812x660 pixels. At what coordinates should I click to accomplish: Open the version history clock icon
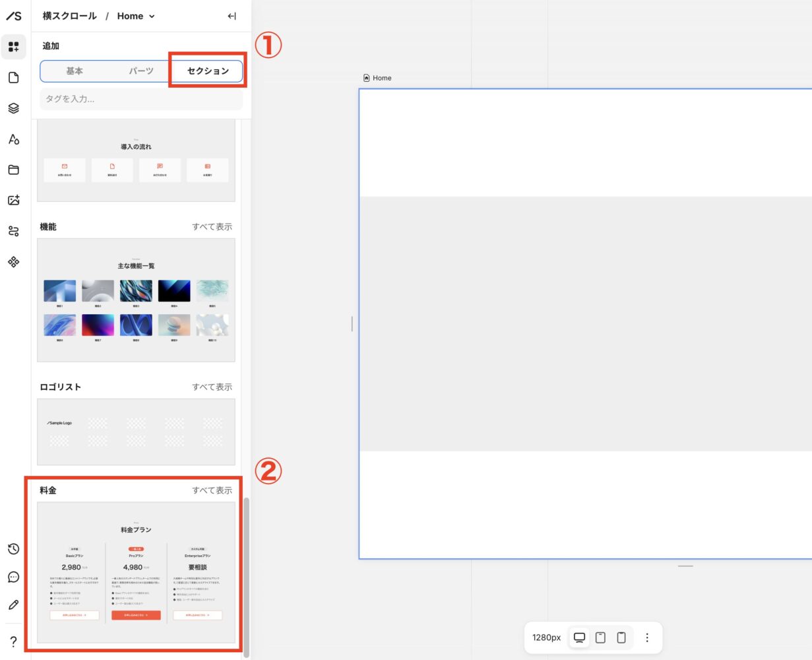(13, 549)
